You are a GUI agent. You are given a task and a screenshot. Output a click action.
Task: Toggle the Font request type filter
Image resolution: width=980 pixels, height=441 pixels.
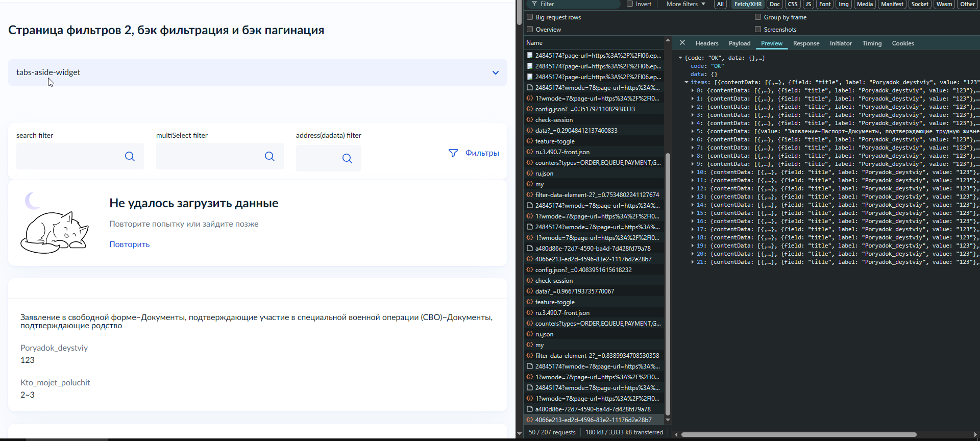point(825,4)
